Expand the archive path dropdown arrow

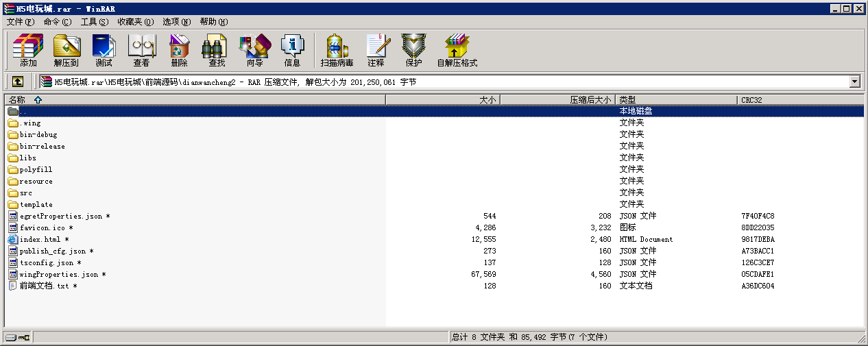[x=854, y=82]
